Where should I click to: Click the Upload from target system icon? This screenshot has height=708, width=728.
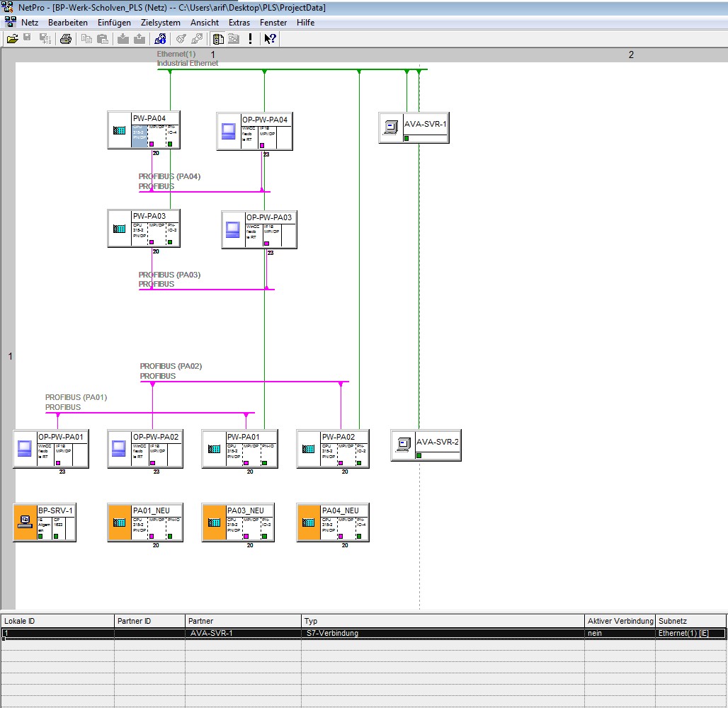coord(140,39)
